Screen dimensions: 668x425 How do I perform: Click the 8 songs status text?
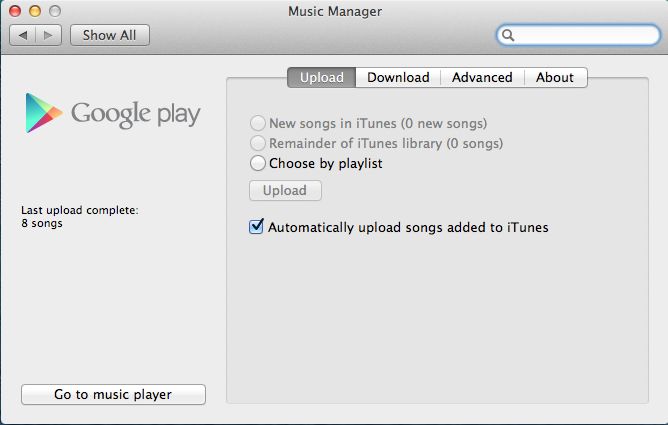(42, 223)
